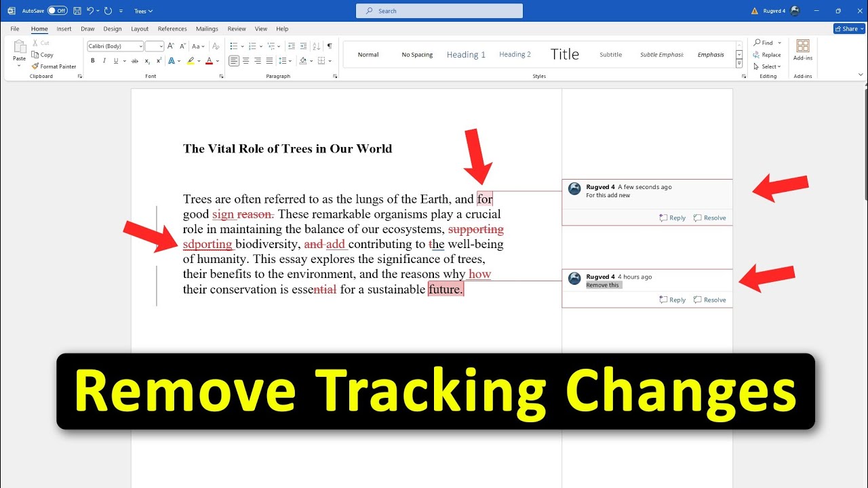Screen dimensions: 868x488
Task: Open the Change Case Aa dropdown
Action: tap(197, 46)
